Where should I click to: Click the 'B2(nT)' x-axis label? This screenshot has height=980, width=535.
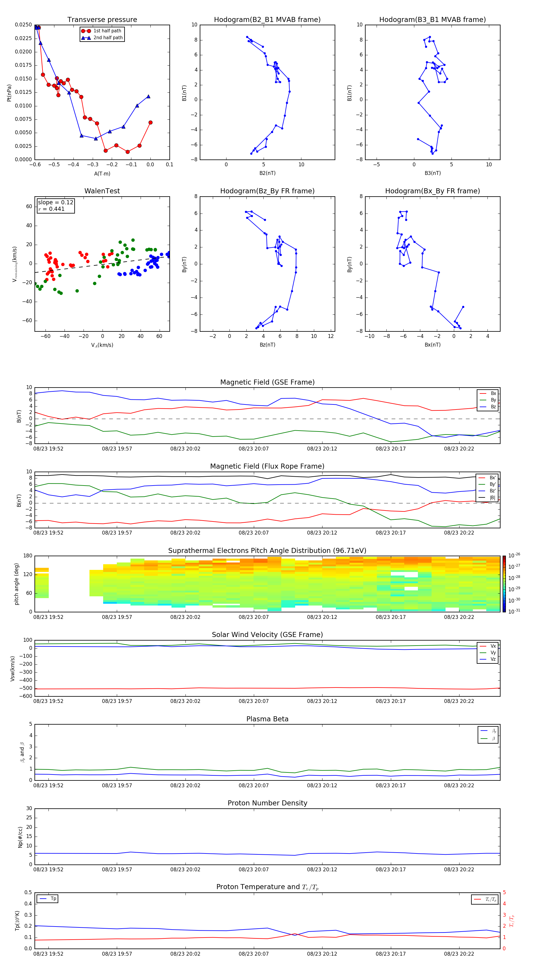tap(267, 173)
